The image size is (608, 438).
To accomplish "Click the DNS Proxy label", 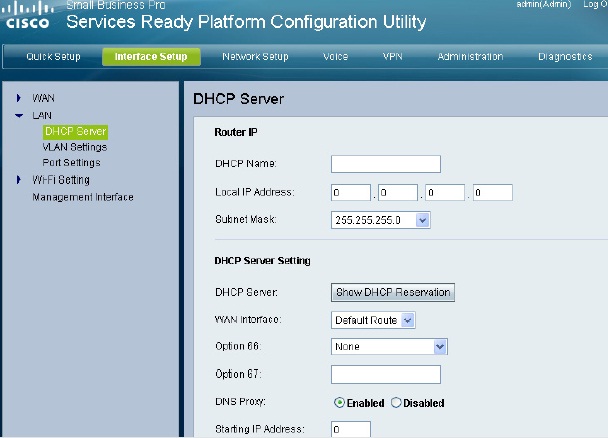I will (240, 402).
